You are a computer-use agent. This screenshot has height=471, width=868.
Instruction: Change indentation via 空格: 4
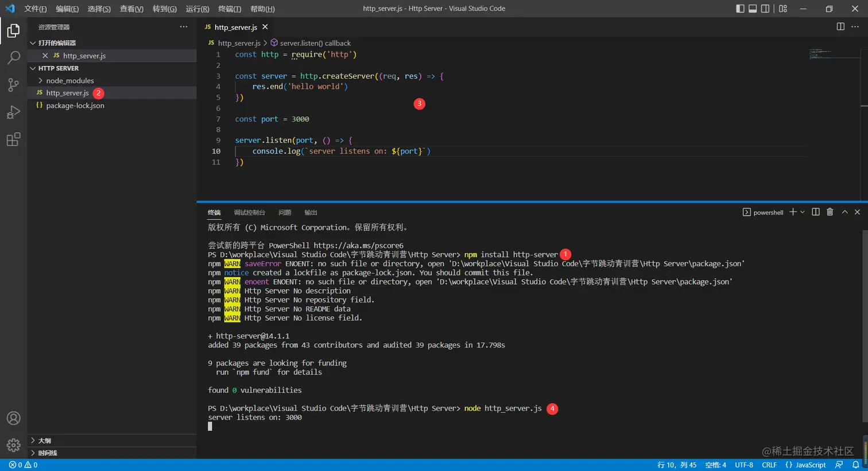(x=716, y=465)
